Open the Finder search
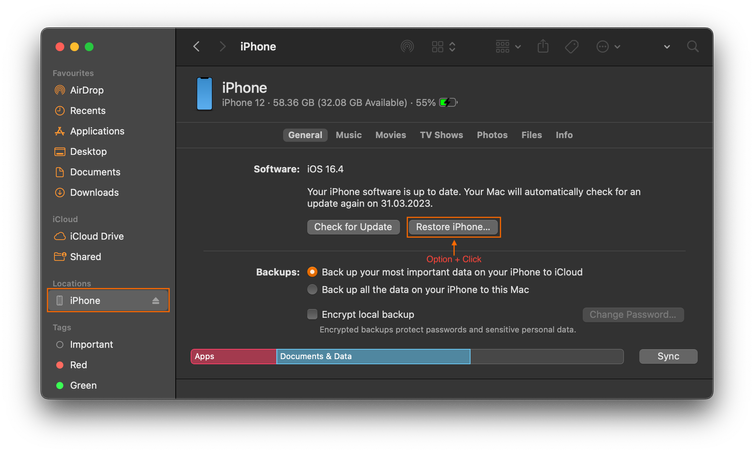Screen dimensions: 754x453 tap(693, 47)
